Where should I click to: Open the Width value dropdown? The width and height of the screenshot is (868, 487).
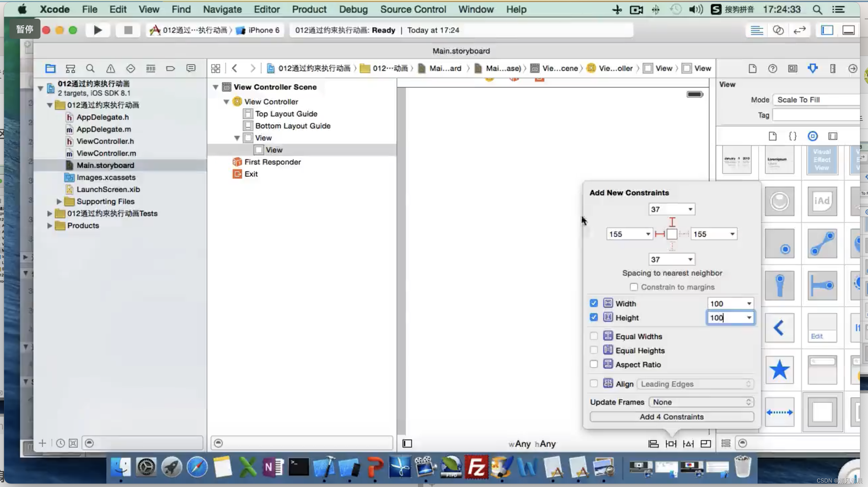749,303
